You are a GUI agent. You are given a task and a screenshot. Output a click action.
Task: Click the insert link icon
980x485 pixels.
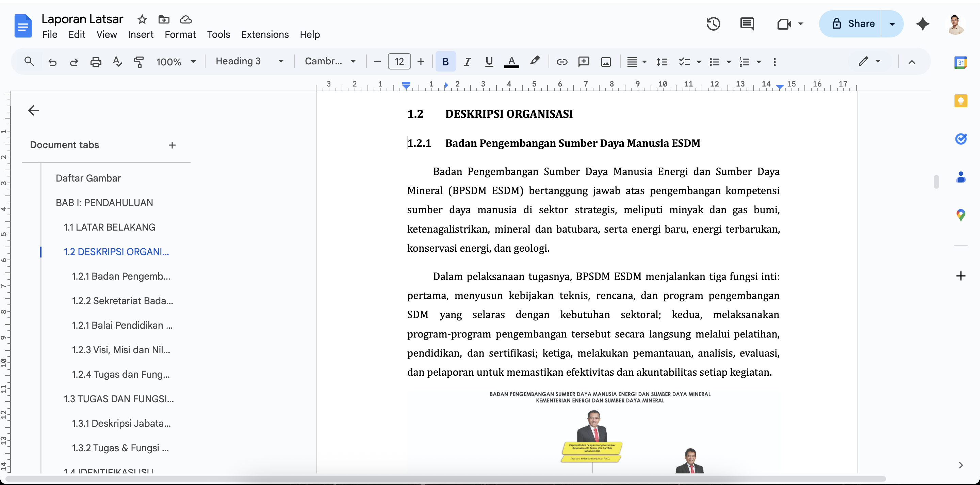pos(561,62)
